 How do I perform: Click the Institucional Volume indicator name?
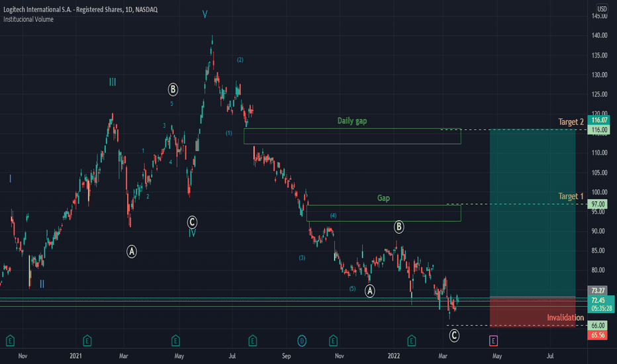(x=28, y=19)
